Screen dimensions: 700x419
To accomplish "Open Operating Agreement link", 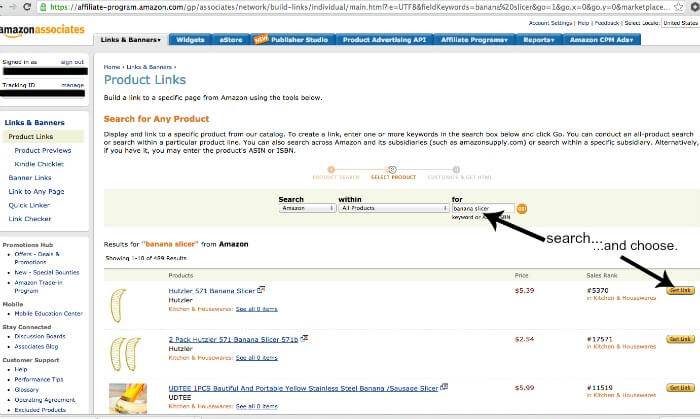I will pyautogui.click(x=45, y=400).
